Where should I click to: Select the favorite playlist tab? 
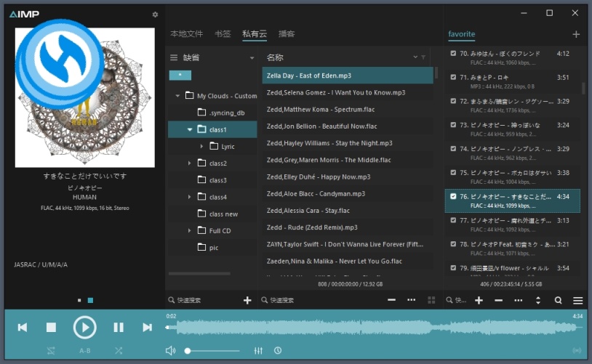pyautogui.click(x=461, y=34)
